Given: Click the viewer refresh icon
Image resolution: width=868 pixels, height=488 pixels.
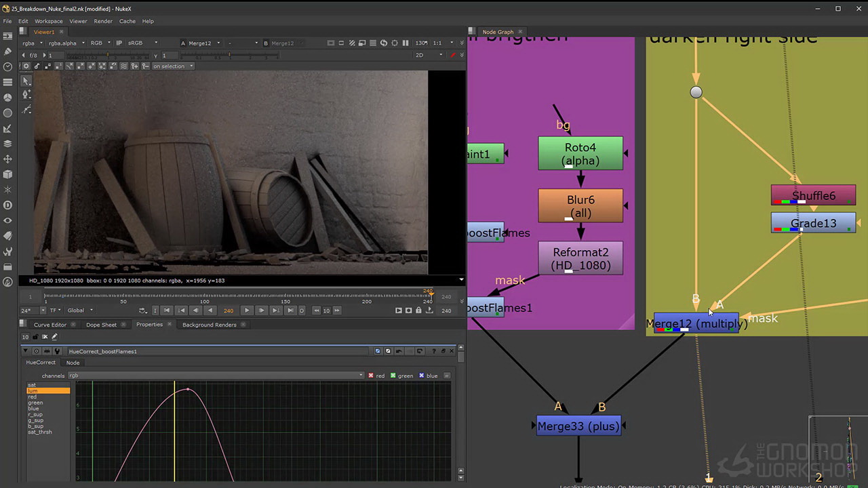Looking at the screenshot, I should click(x=384, y=43).
